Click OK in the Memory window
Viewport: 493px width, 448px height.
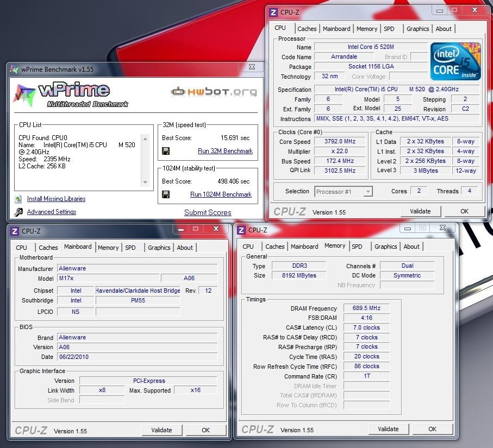pos(432,429)
